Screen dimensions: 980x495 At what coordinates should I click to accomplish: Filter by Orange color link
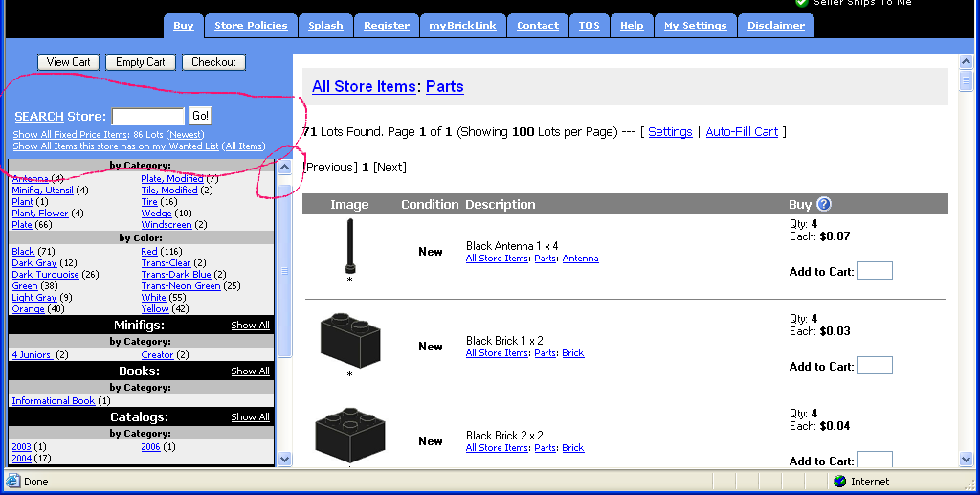coord(28,308)
